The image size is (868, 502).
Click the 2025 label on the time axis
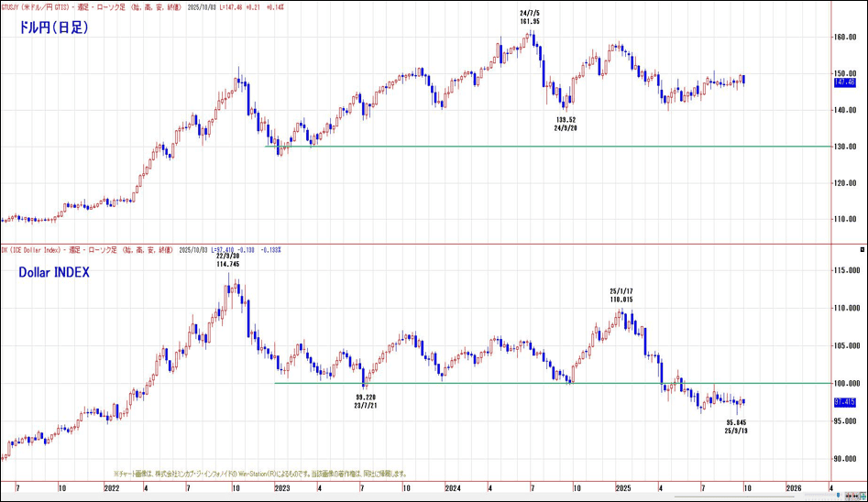point(622,488)
